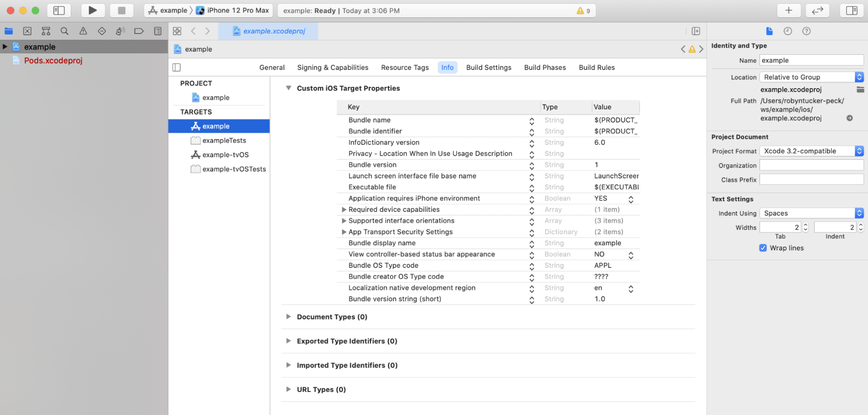The image size is (868, 415).
Task: Change Localization region en value stepper
Action: 631,288
